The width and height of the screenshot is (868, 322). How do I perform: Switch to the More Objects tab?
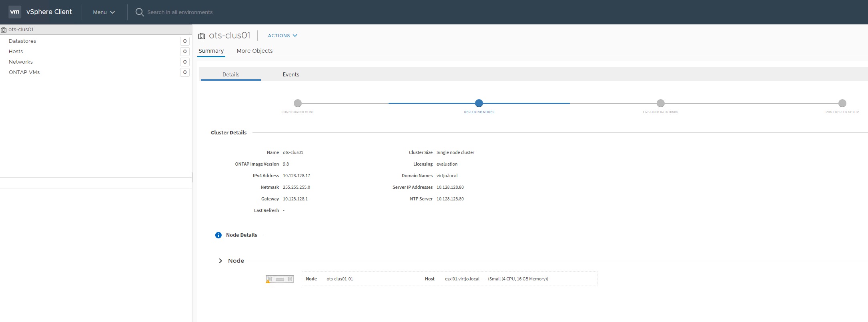click(x=255, y=51)
